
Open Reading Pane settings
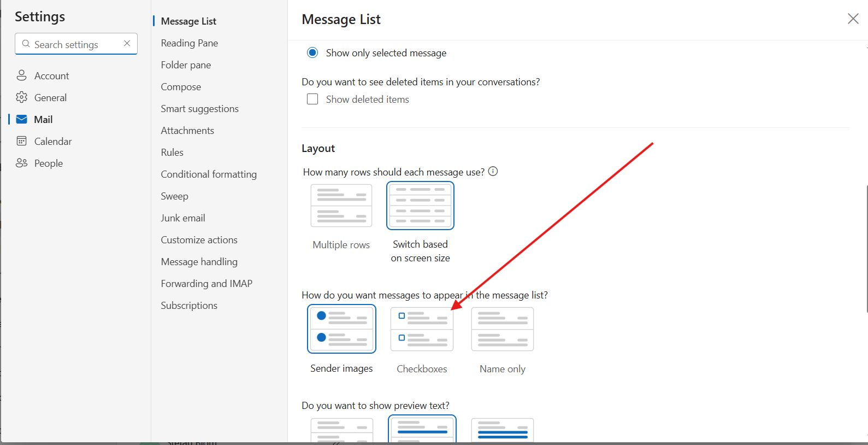pyautogui.click(x=190, y=43)
